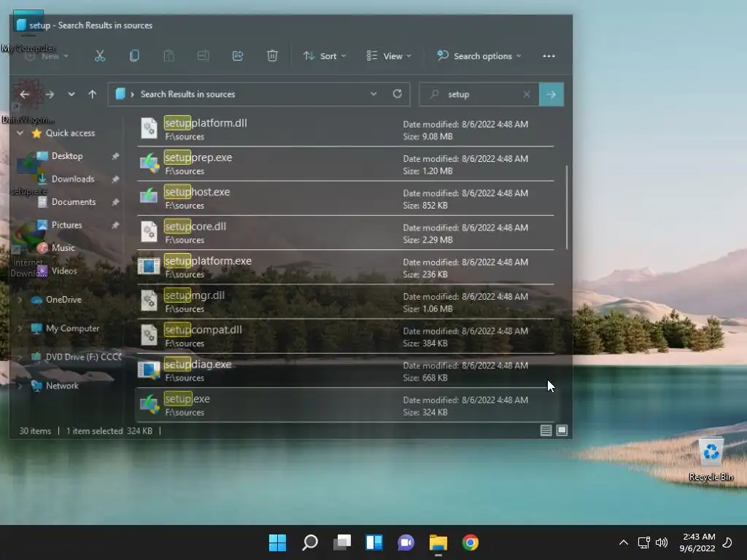
Task: Open Google Chrome from taskbar
Action: 471,542
